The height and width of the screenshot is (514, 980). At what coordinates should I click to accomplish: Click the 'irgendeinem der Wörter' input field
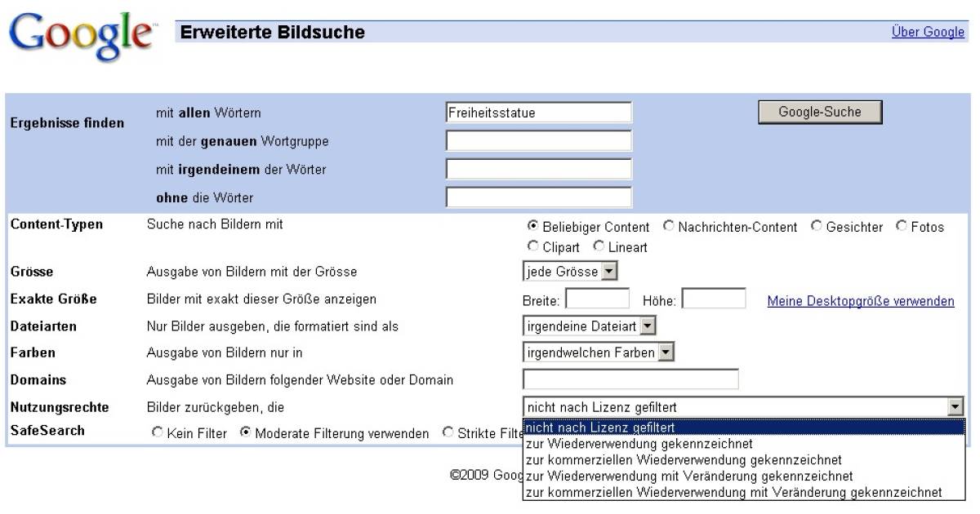[539, 169]
